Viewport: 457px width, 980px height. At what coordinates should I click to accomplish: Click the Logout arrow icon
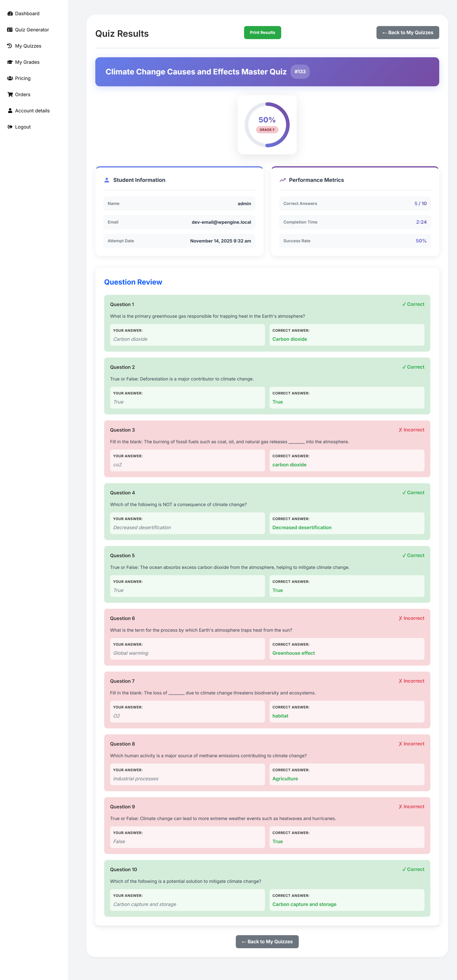coord(10,127)
